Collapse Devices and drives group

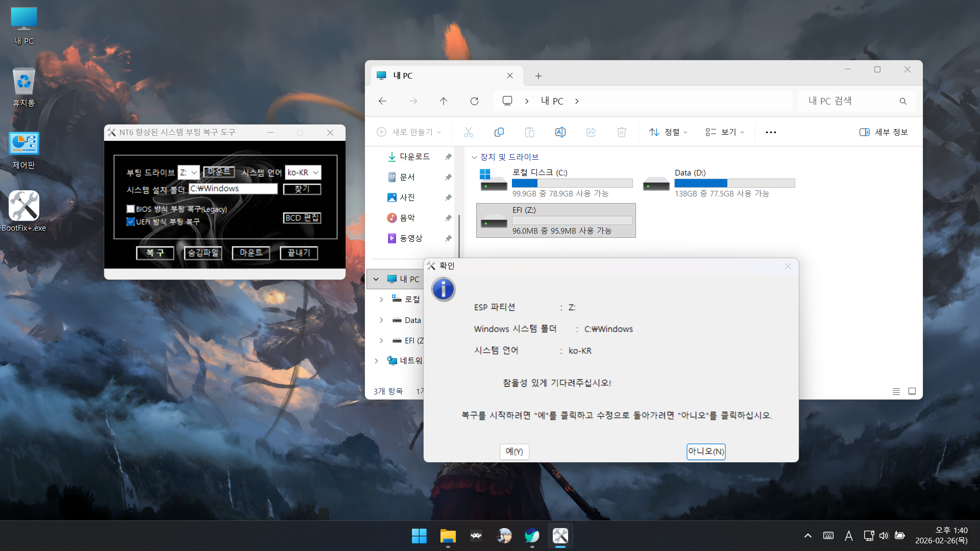[x=474, y=157]
